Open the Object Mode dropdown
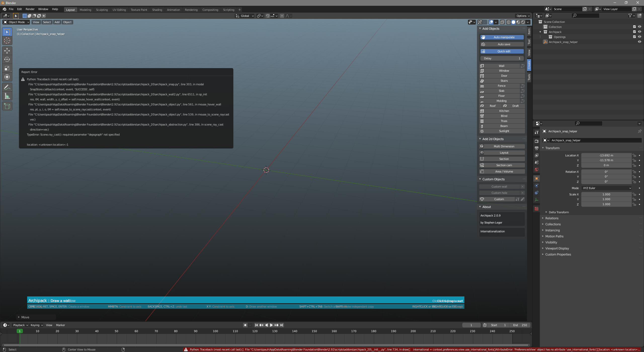The image size is (644, 352). (16, 22)
